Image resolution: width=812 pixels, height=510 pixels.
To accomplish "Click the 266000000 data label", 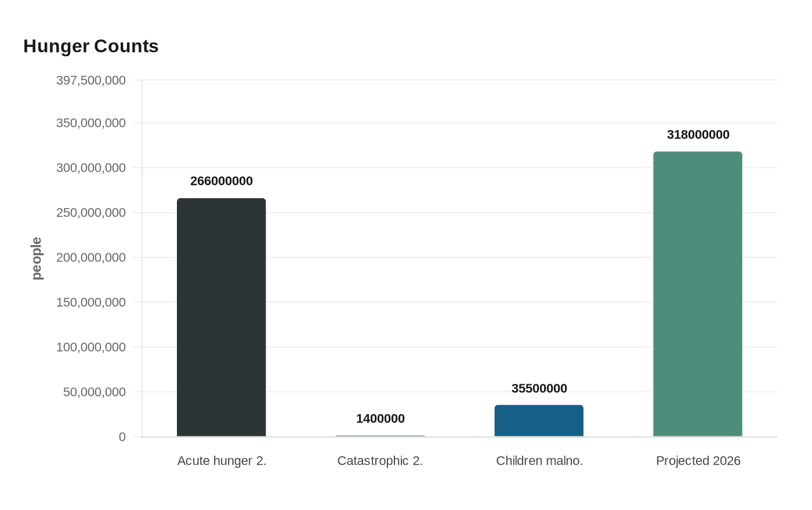I will click(222, 181).
